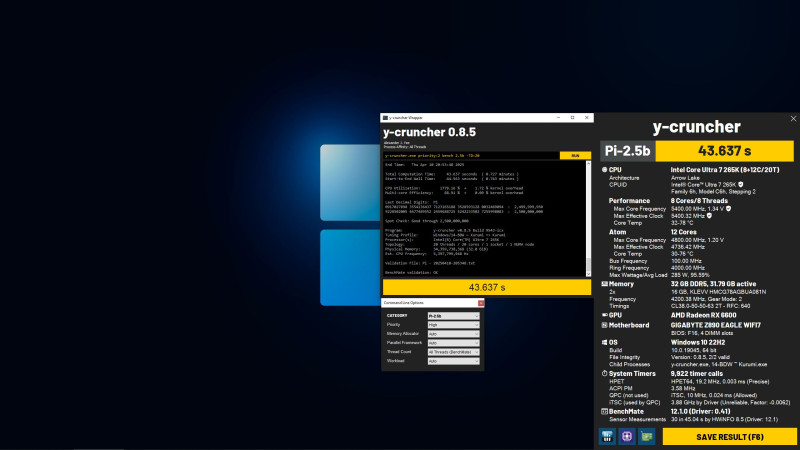Click the Memory section icon
The height and width of the screenshot is (450, 800).
click(604, 284)
